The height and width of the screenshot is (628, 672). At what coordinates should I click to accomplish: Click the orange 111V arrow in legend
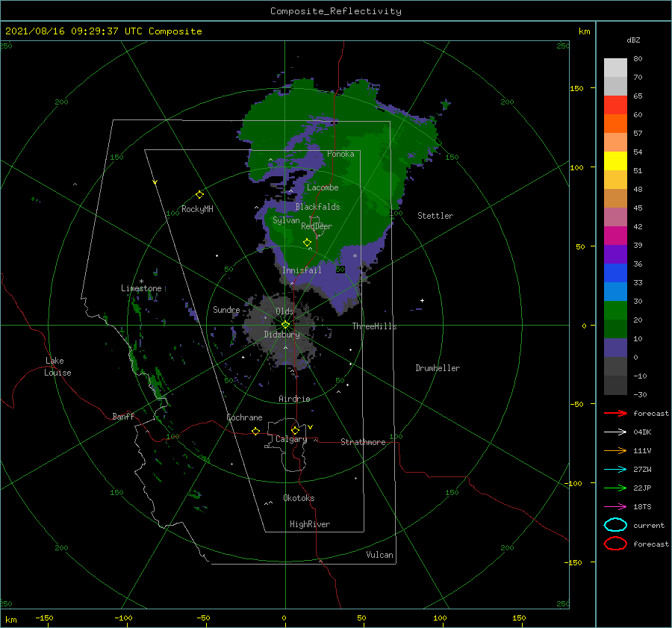pos(615,450)
